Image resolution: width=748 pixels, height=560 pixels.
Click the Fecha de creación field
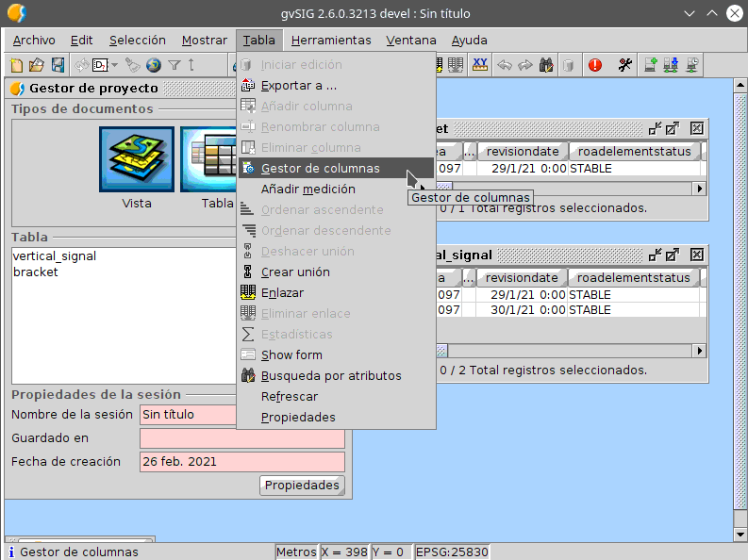point(242,462)
